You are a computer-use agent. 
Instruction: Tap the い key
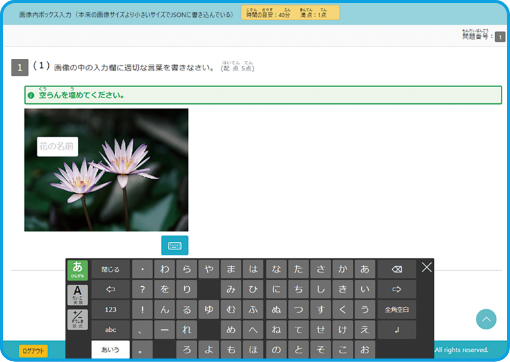(365, 289)
